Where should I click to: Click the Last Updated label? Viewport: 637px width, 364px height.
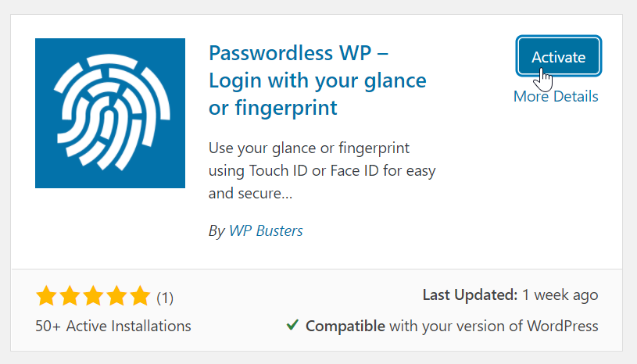point(470,295)
